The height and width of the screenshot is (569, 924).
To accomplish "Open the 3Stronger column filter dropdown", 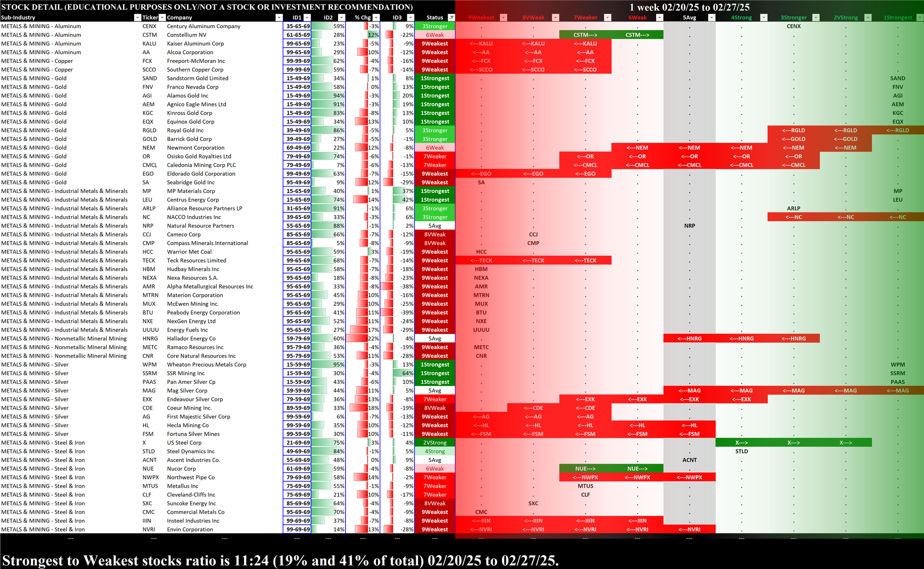I will tap(816, 18).
